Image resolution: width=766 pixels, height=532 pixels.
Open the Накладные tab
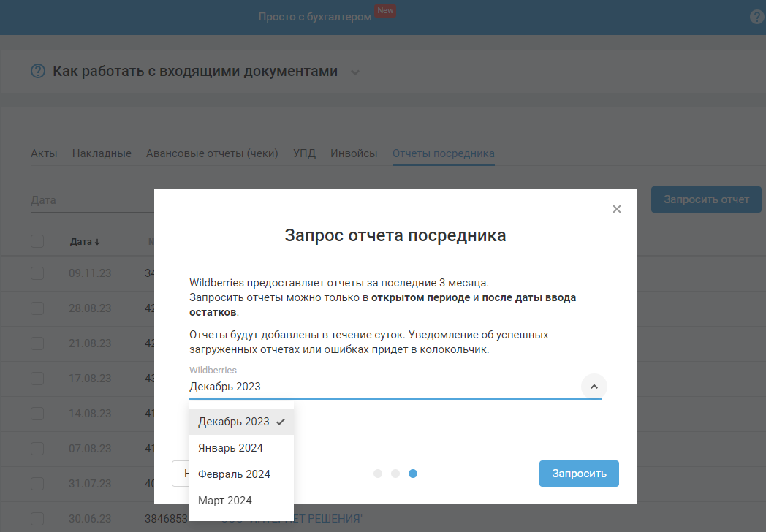102,153
